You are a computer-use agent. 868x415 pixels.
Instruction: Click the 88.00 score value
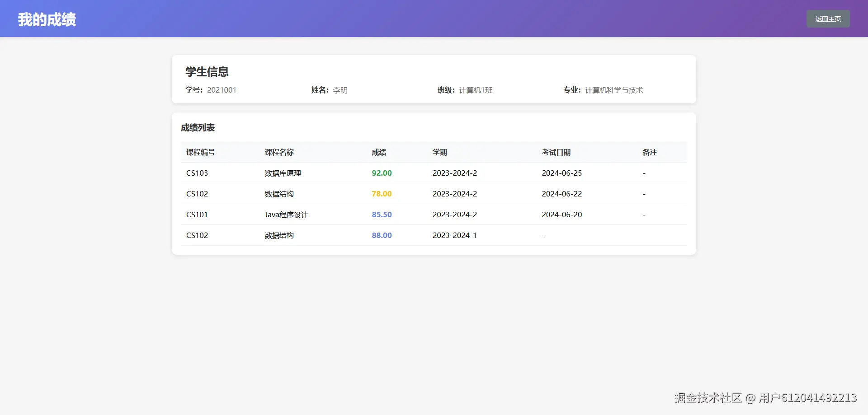[x=382, y=236]
